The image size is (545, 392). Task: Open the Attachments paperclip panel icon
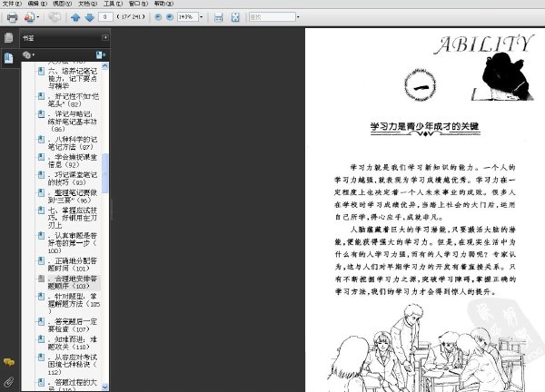pyautogui.click(x=9, y=382)
